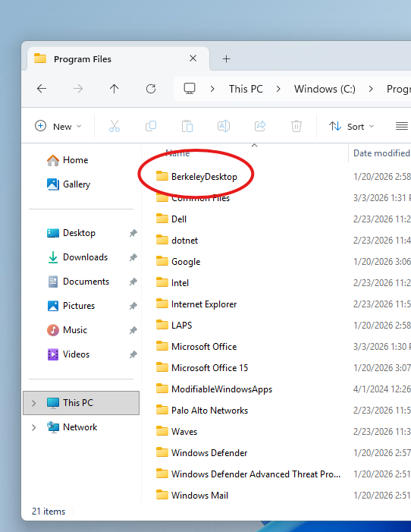Click the forward navigation arrow

78,89
